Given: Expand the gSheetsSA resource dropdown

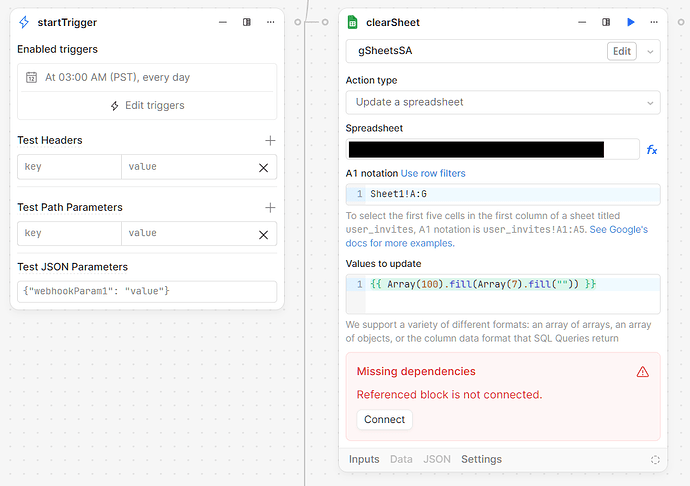Looking at the screenshot, I should [651, 51].
